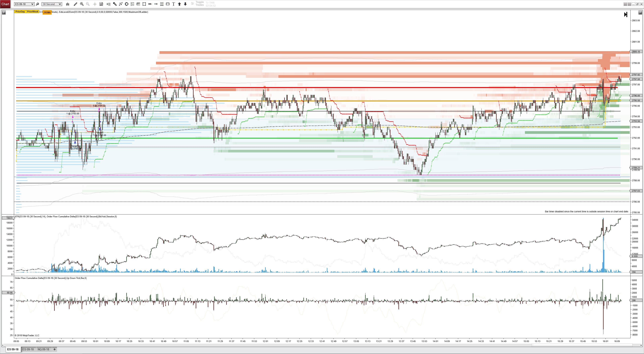Select the up arrow marker tool

pos(179,4)
